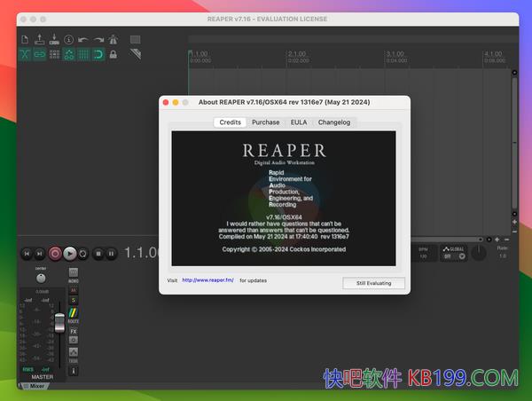Image resolution: width=532 pixels, height=401 pixels.
Task: Open project settings info icon
Action: tap(68, 39)
